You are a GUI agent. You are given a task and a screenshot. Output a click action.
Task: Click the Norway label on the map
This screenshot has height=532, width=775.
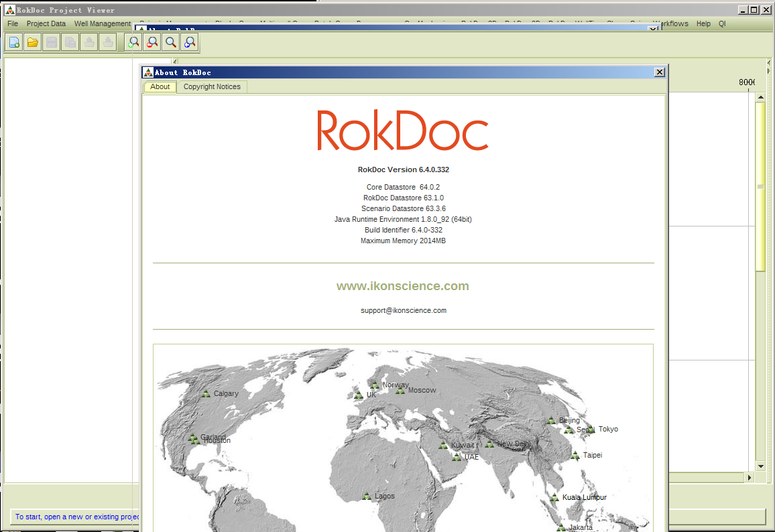396,385
